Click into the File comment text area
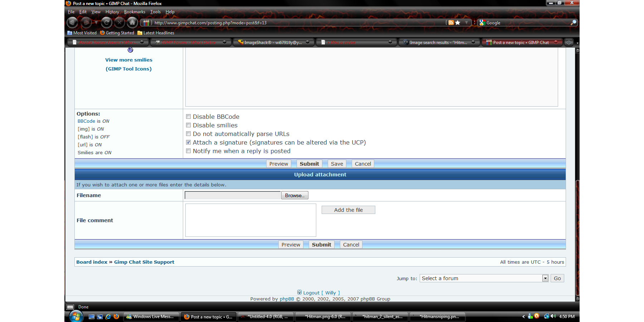 pyautogui.click(x=251, y=220)
